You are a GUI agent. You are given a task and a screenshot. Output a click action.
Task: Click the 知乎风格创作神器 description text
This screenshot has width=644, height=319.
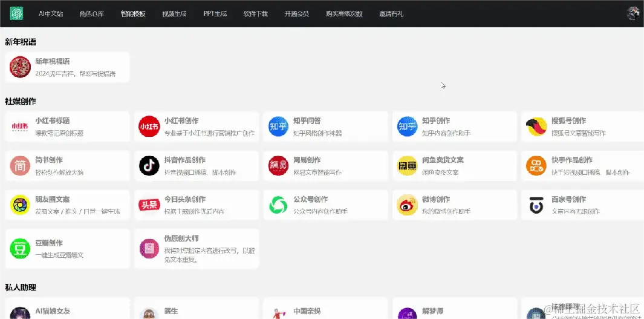[x=317, y=133]
